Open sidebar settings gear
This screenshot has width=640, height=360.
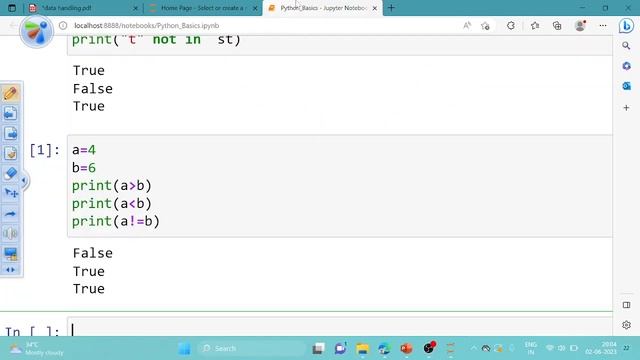(x=626, y=325)
